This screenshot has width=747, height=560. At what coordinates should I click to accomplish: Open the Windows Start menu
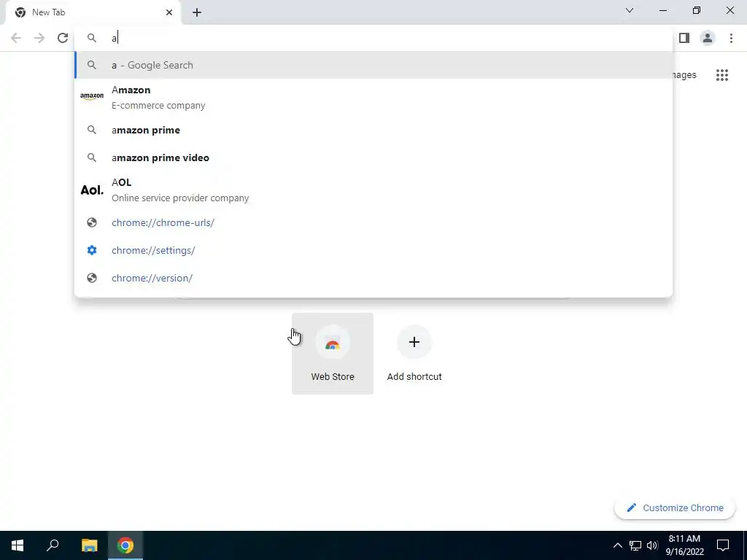point(18,545)
